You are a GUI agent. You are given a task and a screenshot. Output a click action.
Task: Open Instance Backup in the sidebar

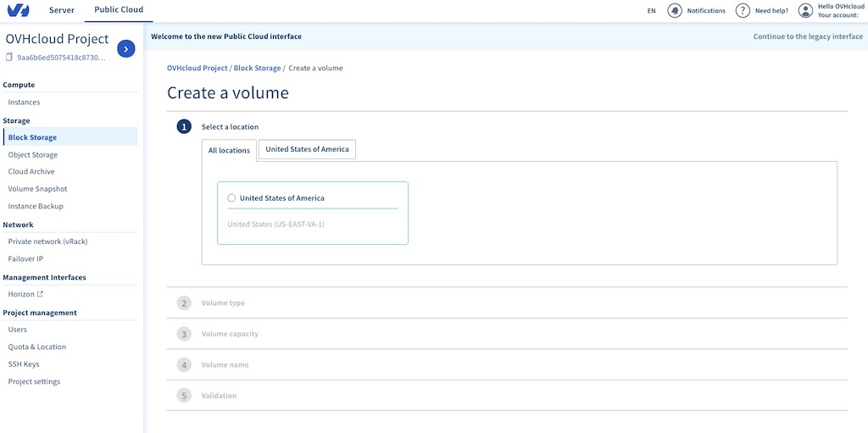pos(36,207)
